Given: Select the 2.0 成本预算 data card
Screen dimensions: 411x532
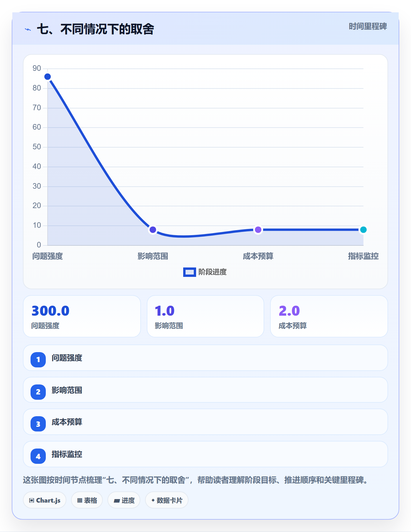Looking at the screenshot, I should point(329,316).
